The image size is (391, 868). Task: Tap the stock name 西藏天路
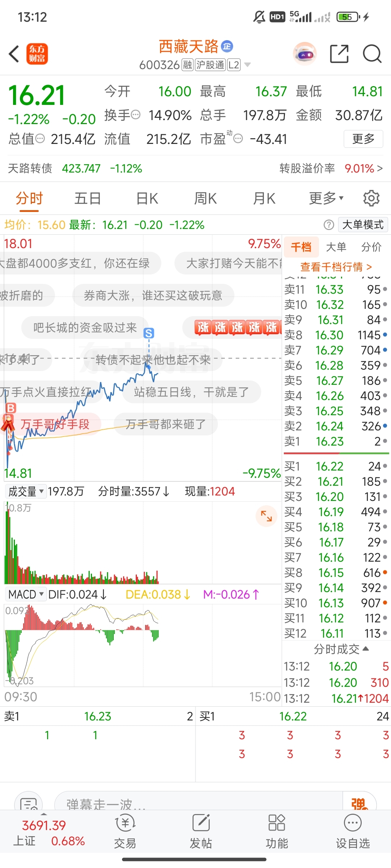189,46
